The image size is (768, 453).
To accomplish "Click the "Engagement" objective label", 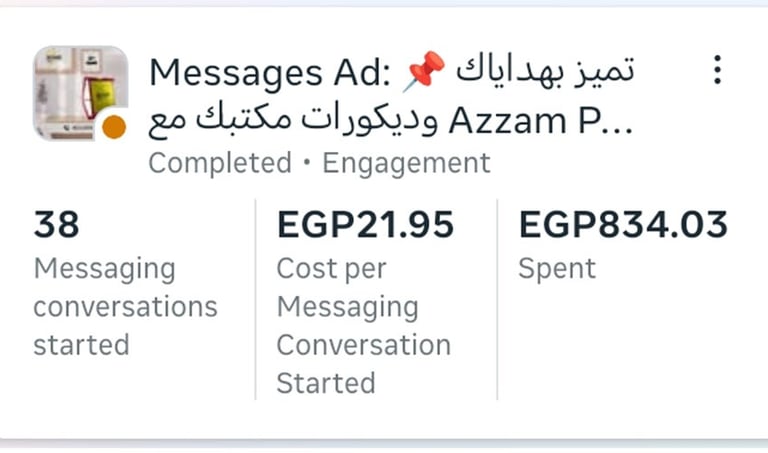I will coord(406,163).
